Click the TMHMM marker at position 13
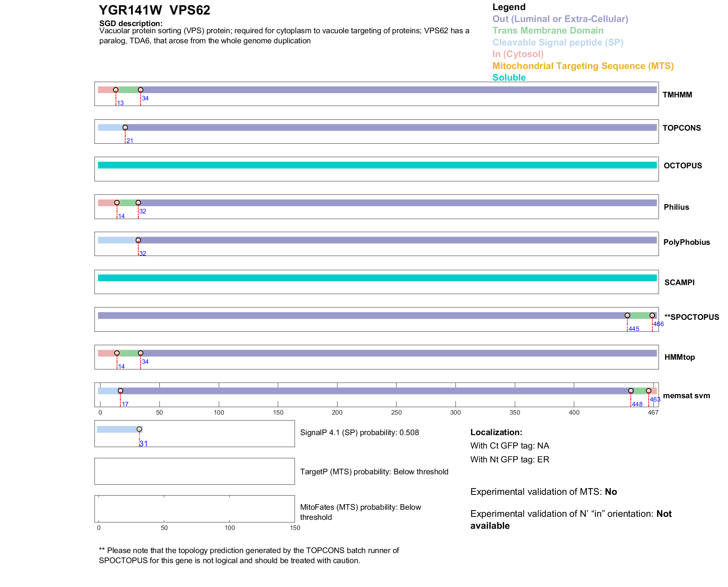 click(x=116, y=90)
